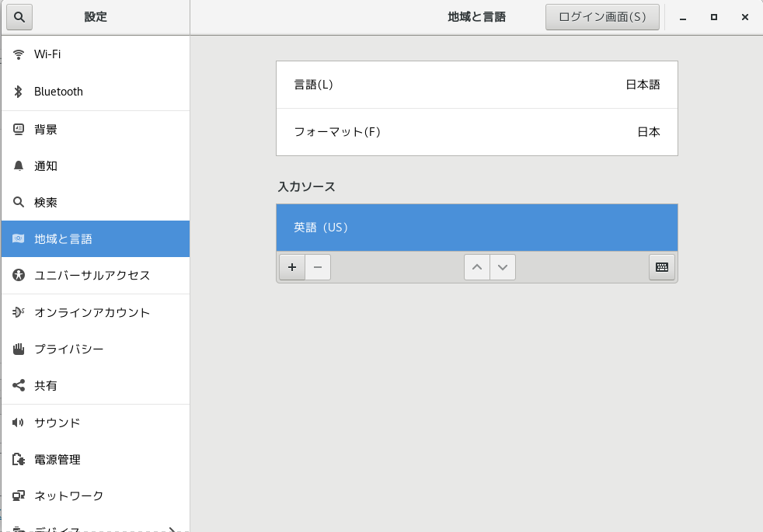Select 背景 background settings
This screenshot has height=532, width=763.
tap(96, 130)
